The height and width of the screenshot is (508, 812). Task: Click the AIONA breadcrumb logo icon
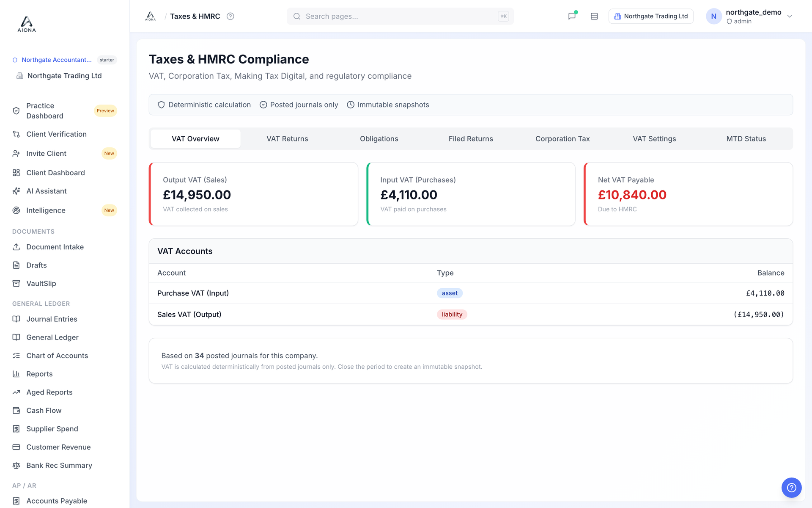150,16
